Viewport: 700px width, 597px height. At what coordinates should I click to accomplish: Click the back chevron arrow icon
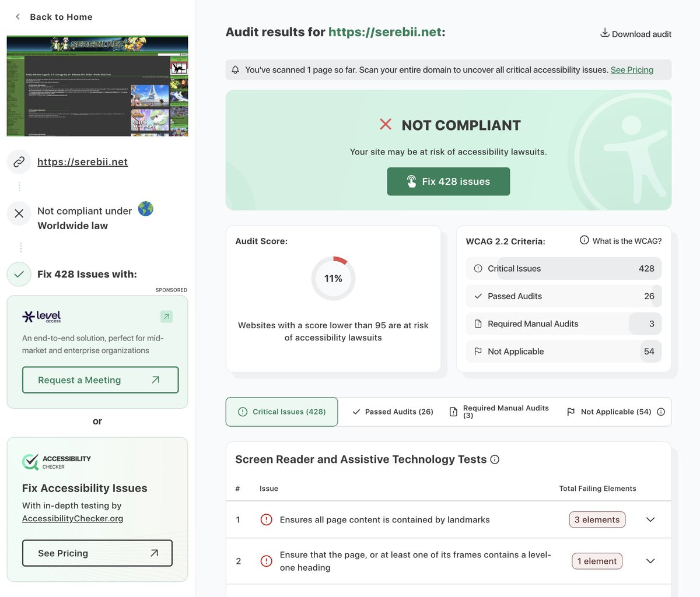(17, 17)
